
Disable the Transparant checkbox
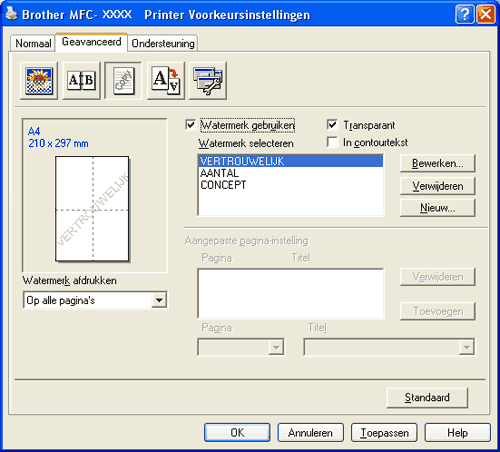(332, 125)
